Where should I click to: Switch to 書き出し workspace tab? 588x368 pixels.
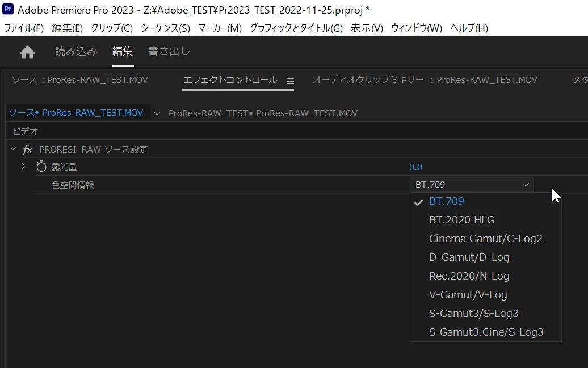pyautogui.click(x=169, y=52)
